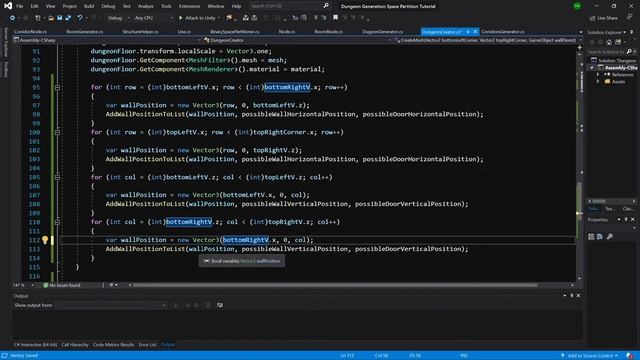Open the Analyze menu
Image resolution: width=640 pixels, height=360 pixels.
tap(145, 6)
